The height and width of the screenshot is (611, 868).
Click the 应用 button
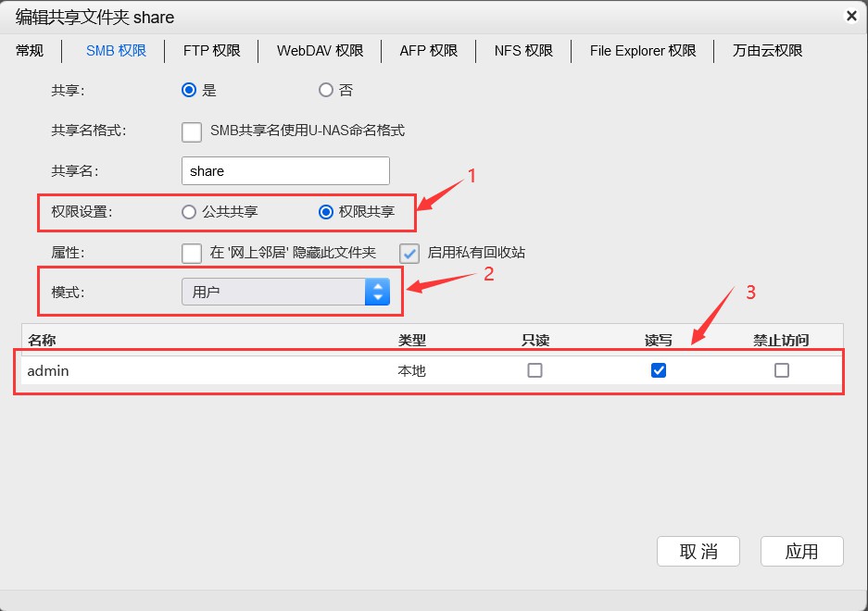[x=801, y=552]
